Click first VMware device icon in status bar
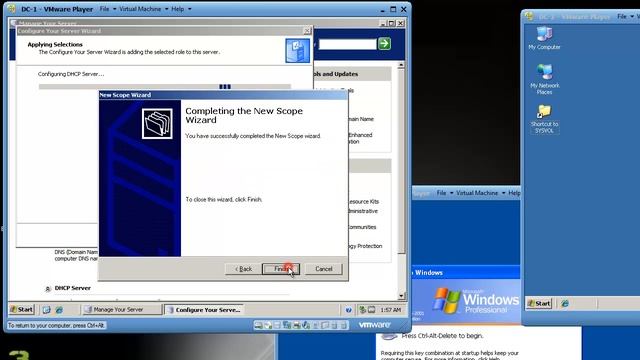Viewport: 640px width, 360px height. tap(258, 325)
